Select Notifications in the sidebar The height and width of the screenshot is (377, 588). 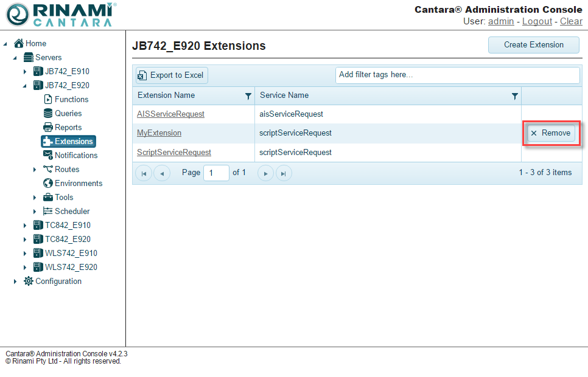(75, 155)
